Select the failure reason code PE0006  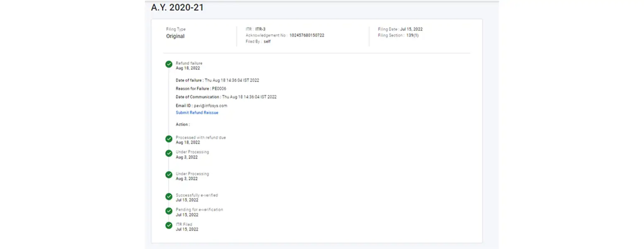(219, 88)
